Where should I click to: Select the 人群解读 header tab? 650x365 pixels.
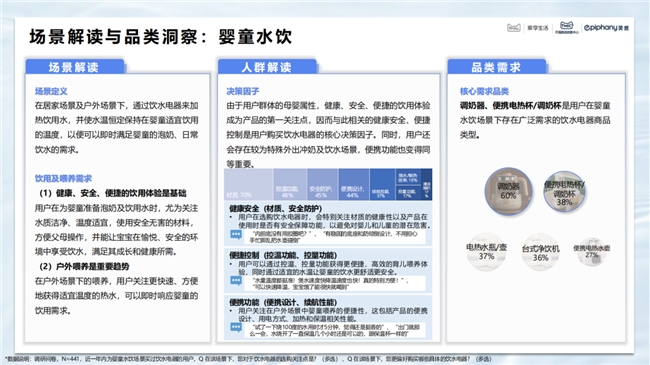click(267, 67)
